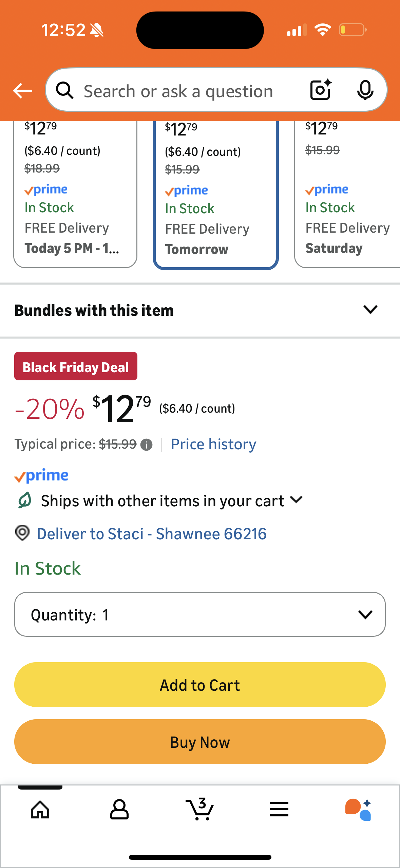The width and height of the screenshot is (400, 868).
Task: Tap the typical price info icon
Action: coord(146,445)
